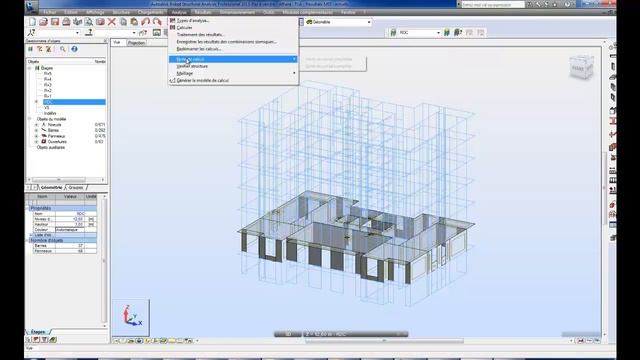640x360 pixels.
Task: Click the red flag icon under Étages tab
Action: point(36,339)
